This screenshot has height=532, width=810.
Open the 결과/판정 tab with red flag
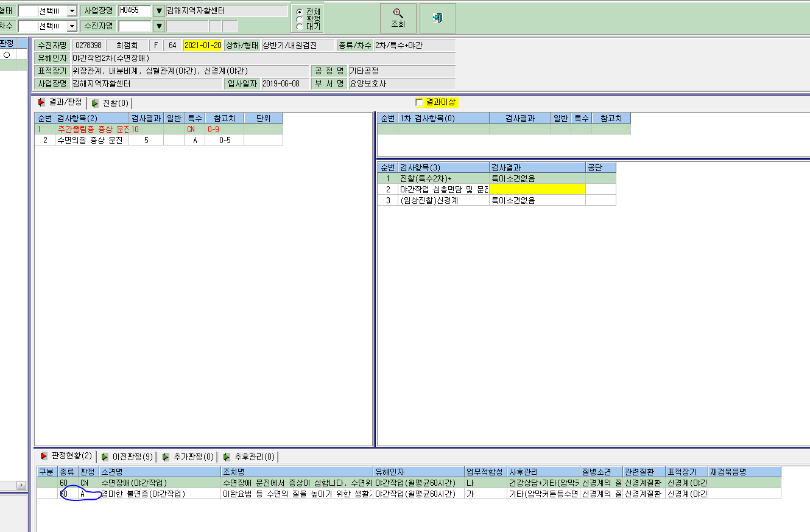point(60,103)
